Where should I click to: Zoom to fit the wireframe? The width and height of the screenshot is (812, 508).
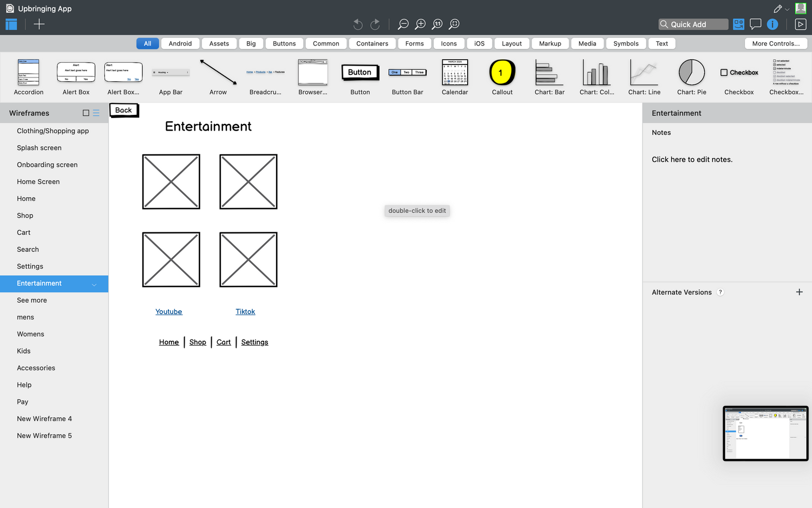tap(454, 24)
